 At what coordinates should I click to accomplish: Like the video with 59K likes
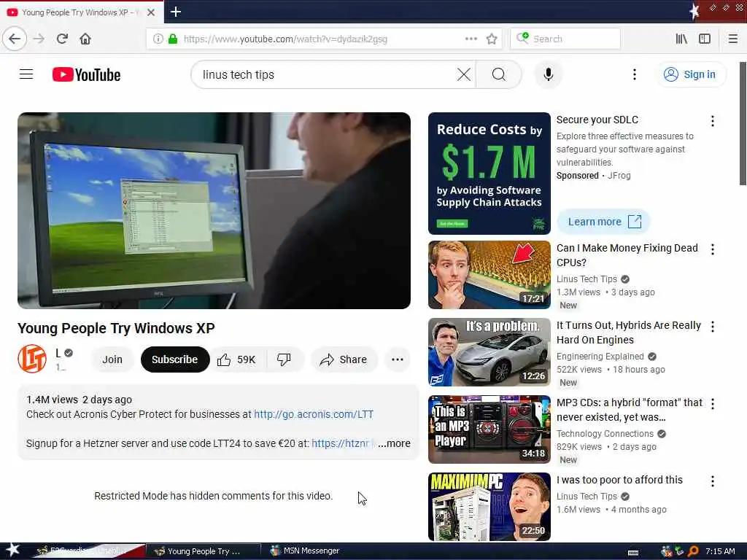[237, 359]
